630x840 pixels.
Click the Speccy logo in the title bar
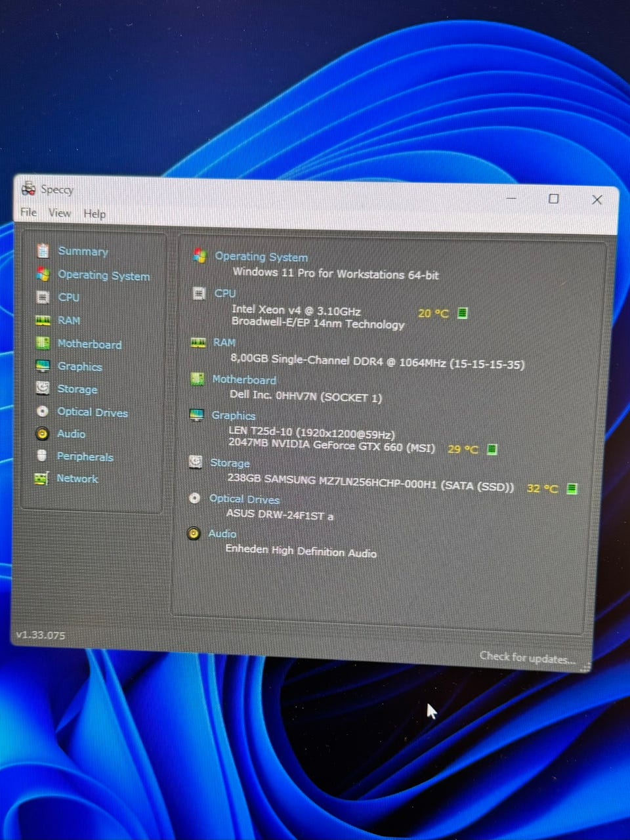point(28,189)
